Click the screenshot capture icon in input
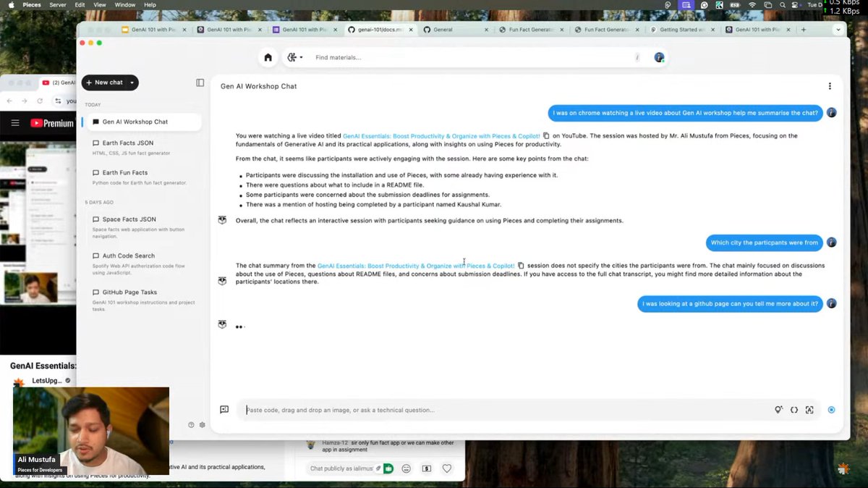Image resolution: width=868 pixels, height=488 pixels. [x=809, y=410]
